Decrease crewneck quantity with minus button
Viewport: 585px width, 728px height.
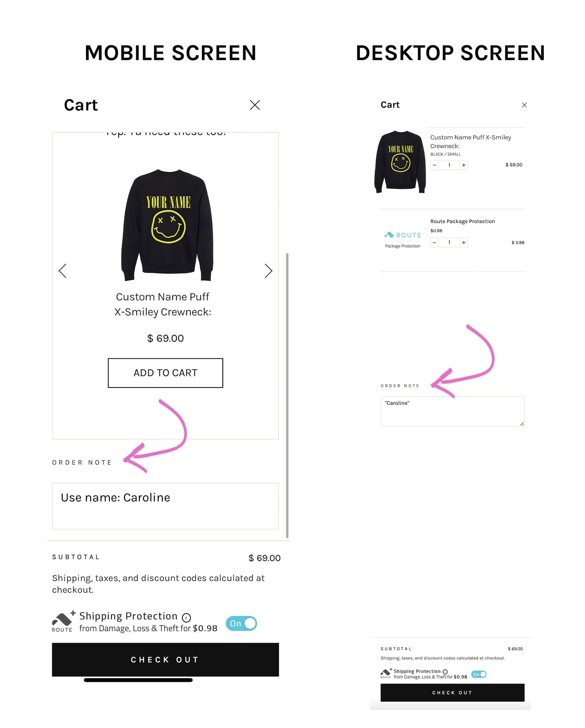(435, 165)
